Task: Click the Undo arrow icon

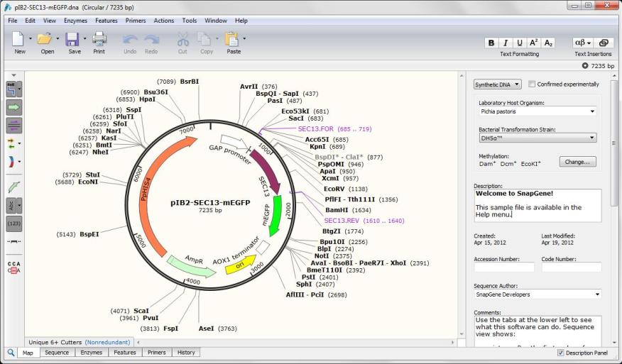Action: tap(130, 40)
